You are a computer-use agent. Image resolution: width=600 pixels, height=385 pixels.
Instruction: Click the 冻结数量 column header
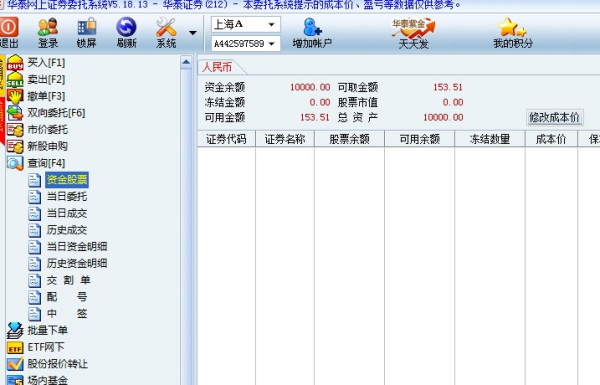490,139
